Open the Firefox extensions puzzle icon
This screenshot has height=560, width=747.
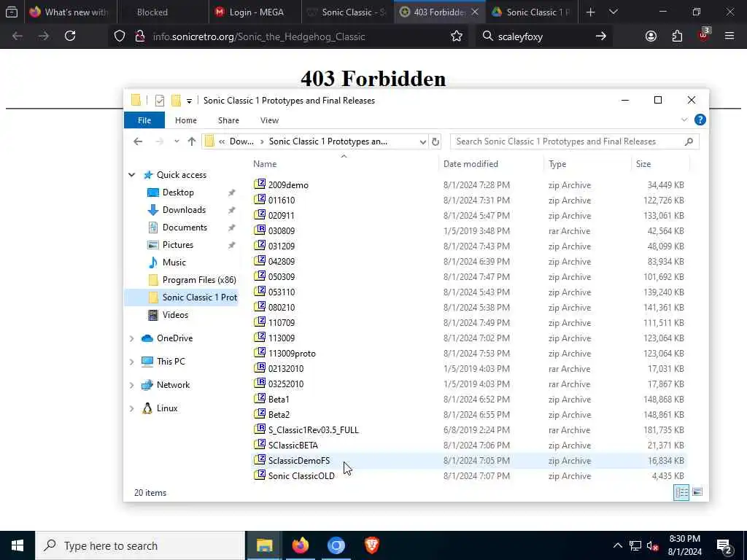(677, 36)
